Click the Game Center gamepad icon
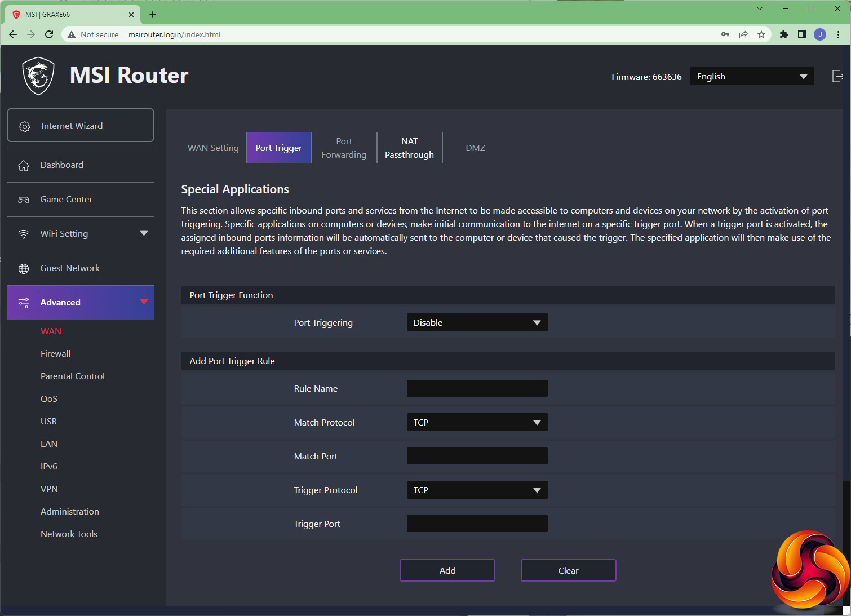Viewport: 851px width, 616px height. pos(24,200)
